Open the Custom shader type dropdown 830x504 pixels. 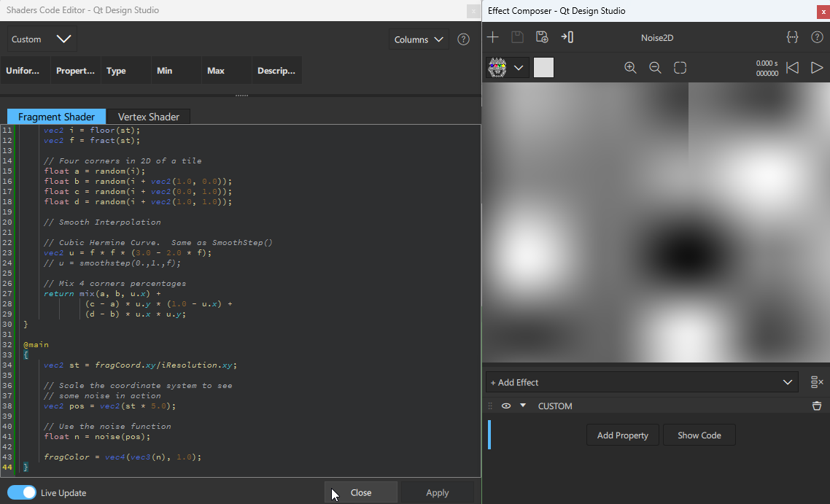(x=41, y=39)
